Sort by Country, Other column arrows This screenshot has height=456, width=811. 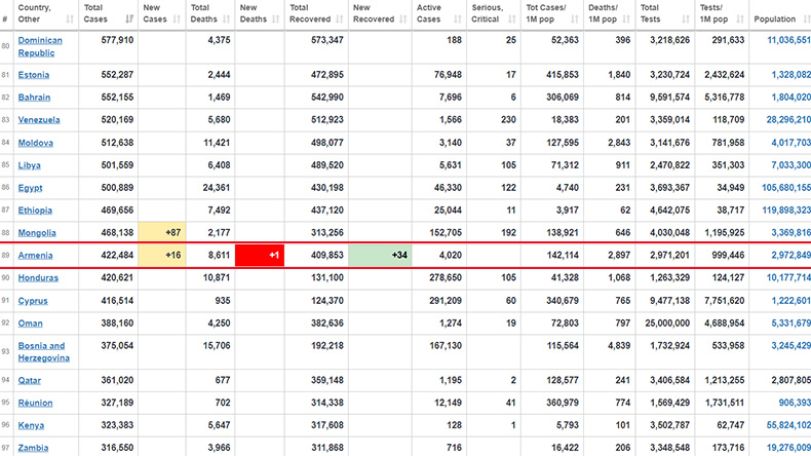pyautogui.click(x=70, y=19)
